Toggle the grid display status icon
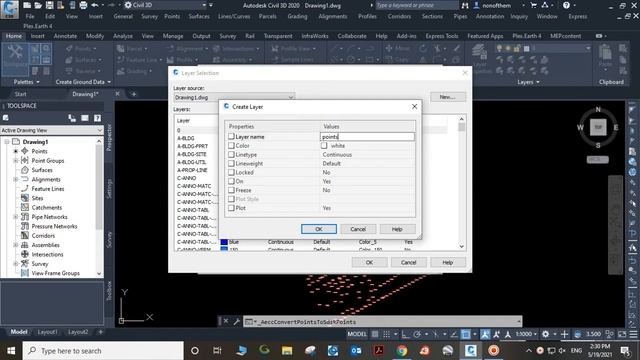Image resolution: width=640 pixels, height=360 pixels. click(x=375, y=334)
